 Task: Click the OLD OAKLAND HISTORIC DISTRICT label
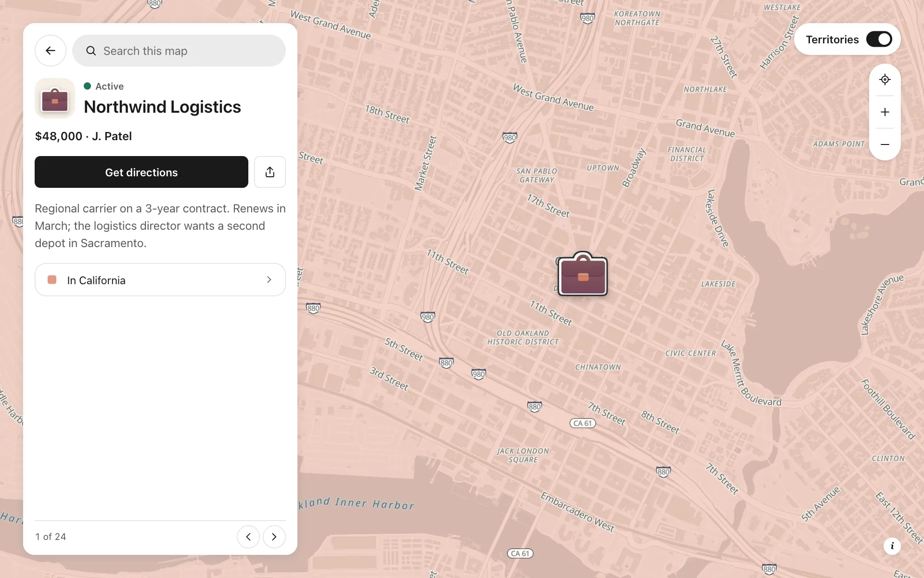click(x=523, y=338)
